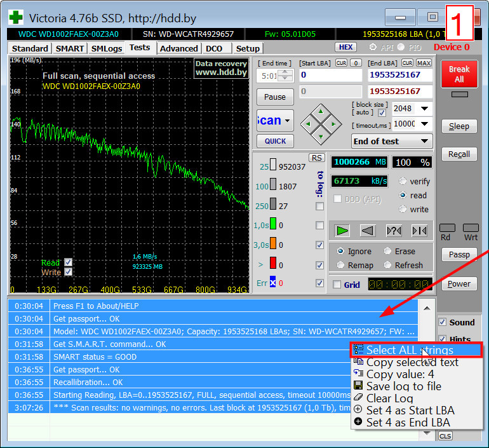Viewport: 489px width, 448px height.
Task: Choose the Remap radio option
Action: pos(342,265)
